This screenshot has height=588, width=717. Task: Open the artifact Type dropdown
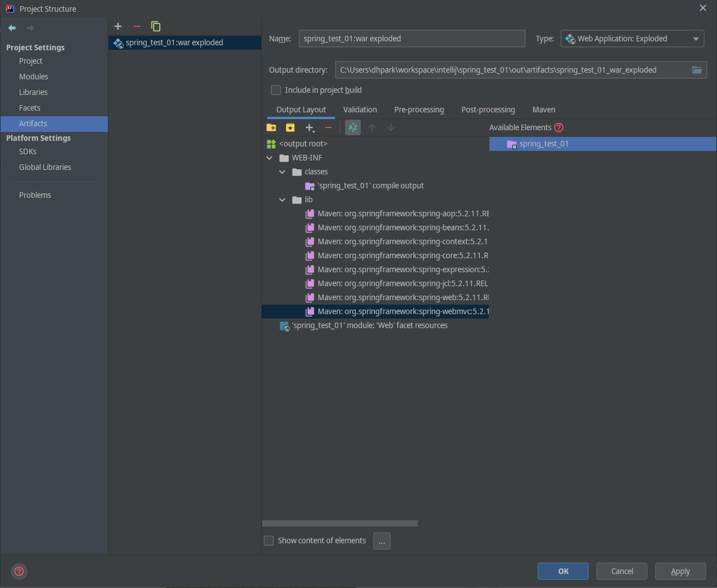[x=633, y=39]
